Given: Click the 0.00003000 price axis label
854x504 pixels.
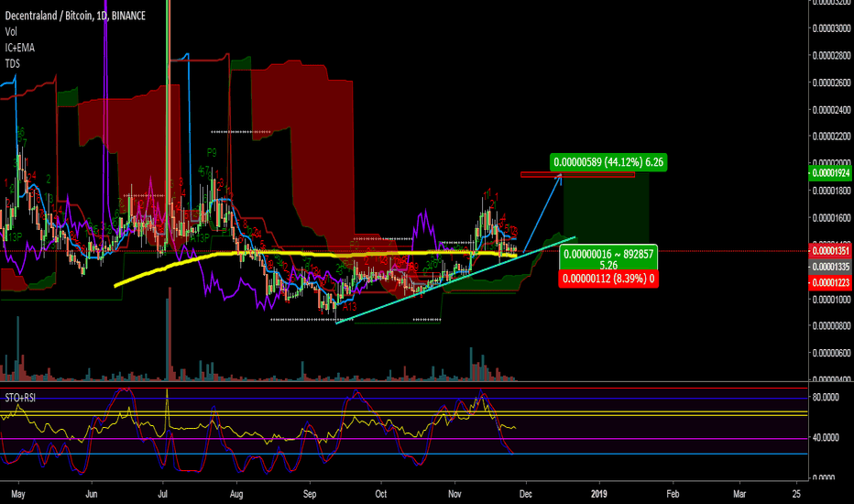Looking at the screenshot, I should coord(831,28).
